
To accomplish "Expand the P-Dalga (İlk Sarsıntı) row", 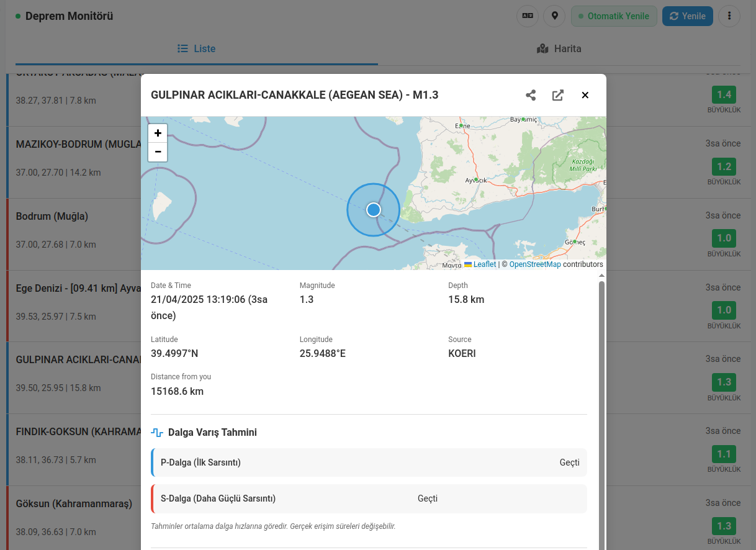I will (369, 462).
